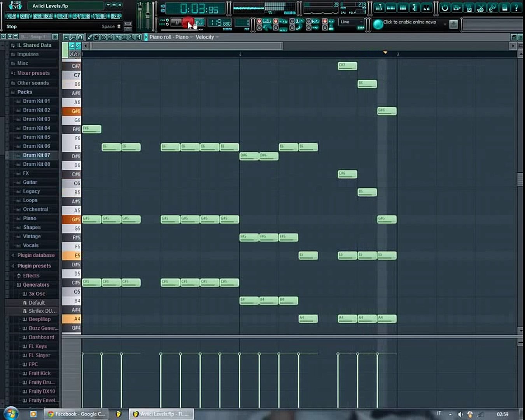Open the OPTIONS menu
Screen dimensions: 525x420
[81, 16]
